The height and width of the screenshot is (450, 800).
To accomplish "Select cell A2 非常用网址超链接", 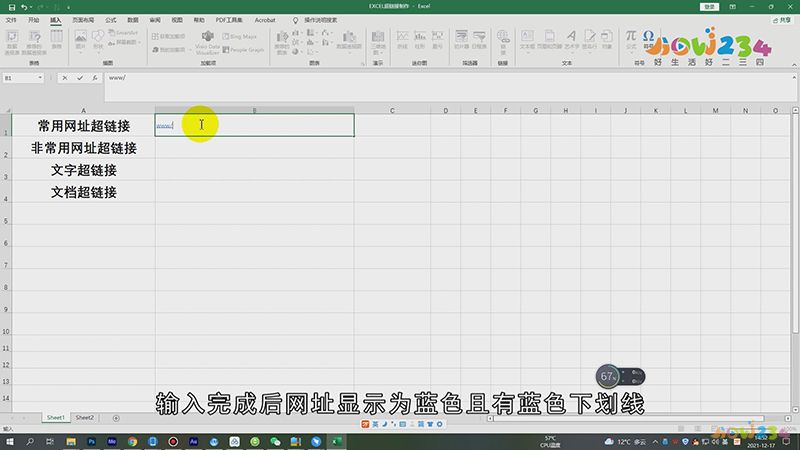I will coord(84,148).
